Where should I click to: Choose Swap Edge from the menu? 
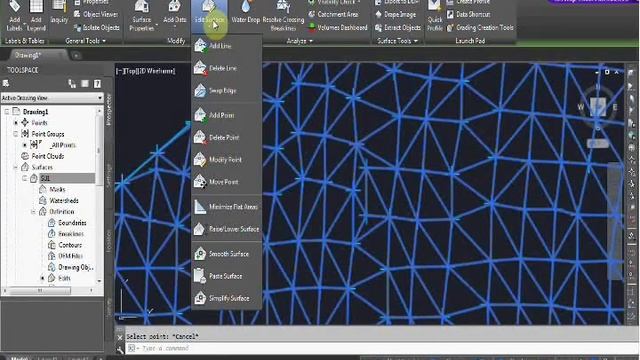click(227, 91)
